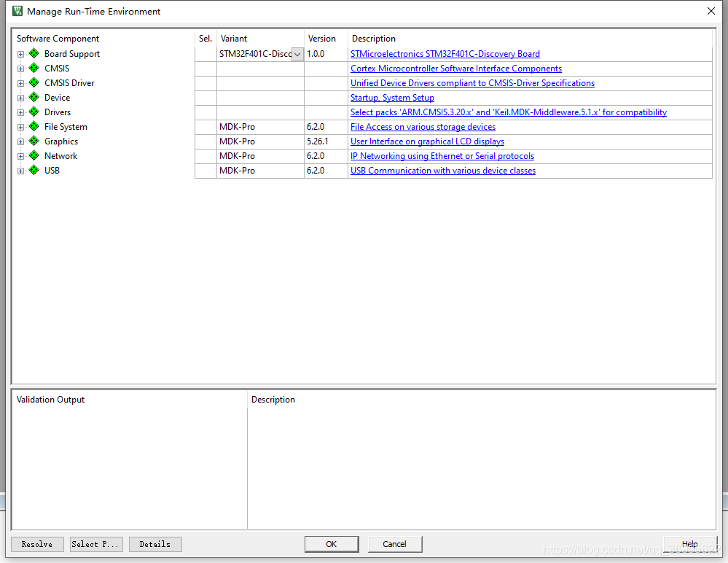Select the Network tree label
Image resolution: width=728 pixels, height=563 pixels.
(x=60, y=156)
